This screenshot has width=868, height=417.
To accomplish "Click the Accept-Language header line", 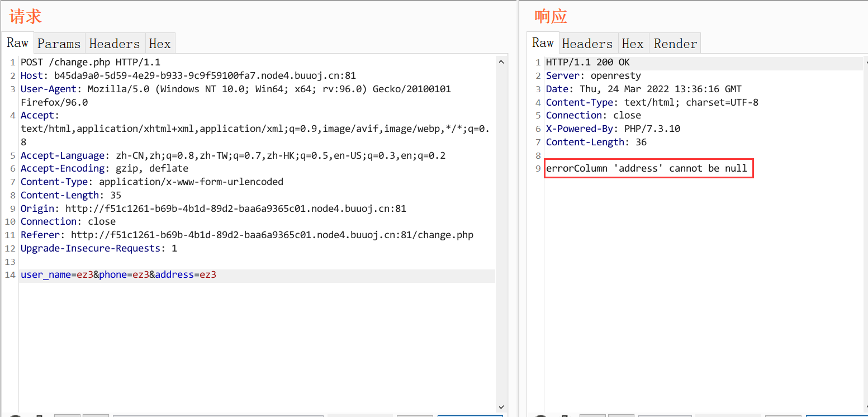I will pyautogui.click(x=233, y=155).
